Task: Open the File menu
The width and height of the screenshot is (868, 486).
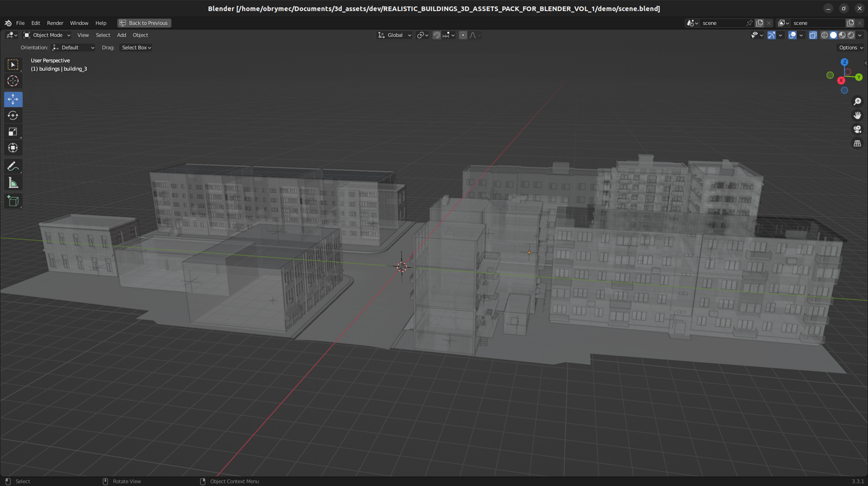Action: pos(20,23)
